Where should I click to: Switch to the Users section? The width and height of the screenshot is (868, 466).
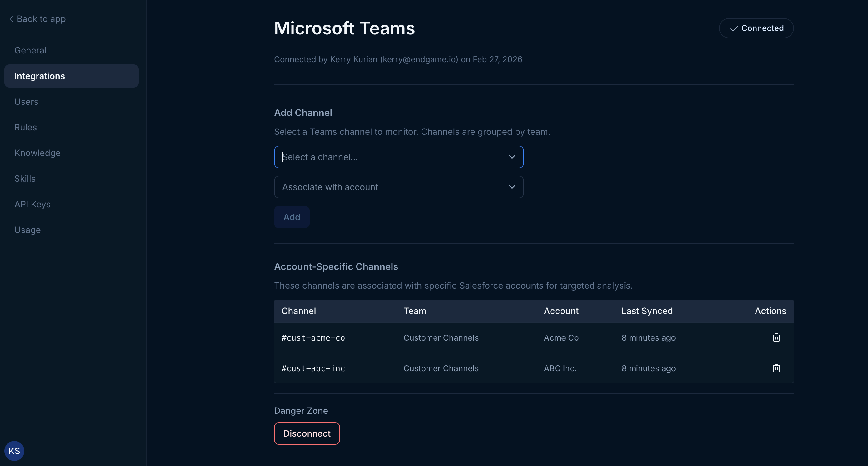(x=26, y=102)
